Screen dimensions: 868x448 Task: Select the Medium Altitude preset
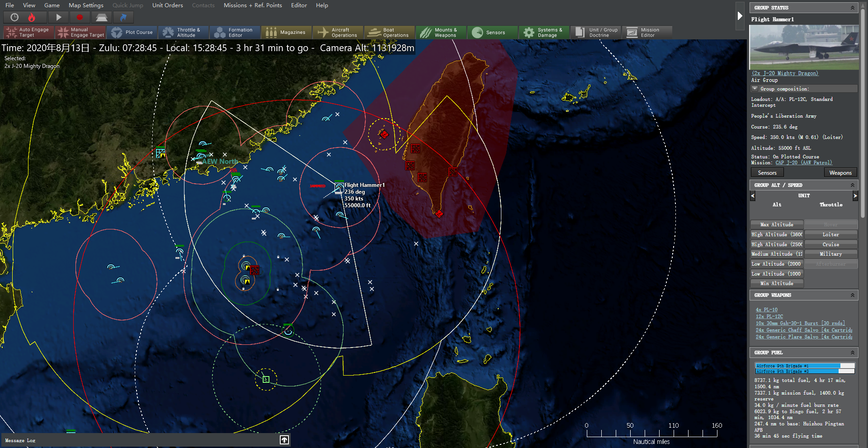777,254
